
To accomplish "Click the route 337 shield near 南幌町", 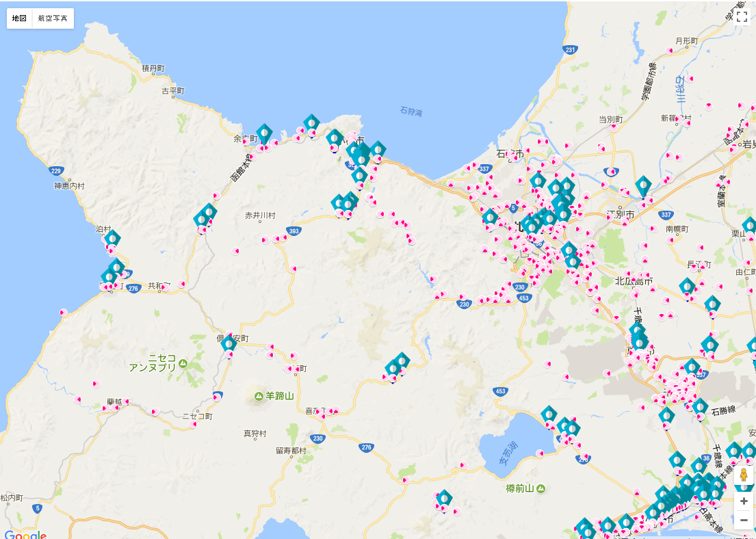I will [666, 215].
